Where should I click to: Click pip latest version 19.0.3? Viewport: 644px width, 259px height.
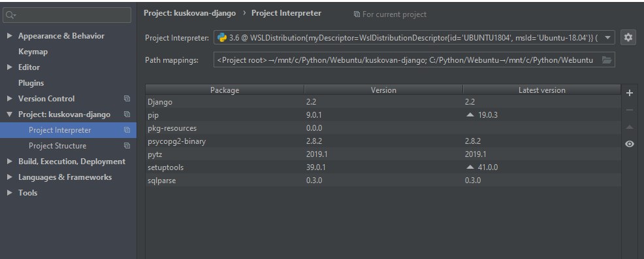click(487, 114)
